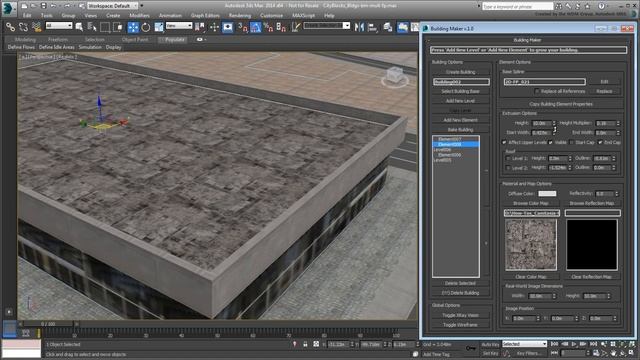
Task: Click the Base Spline name field
Action: [x=544, y=82]
